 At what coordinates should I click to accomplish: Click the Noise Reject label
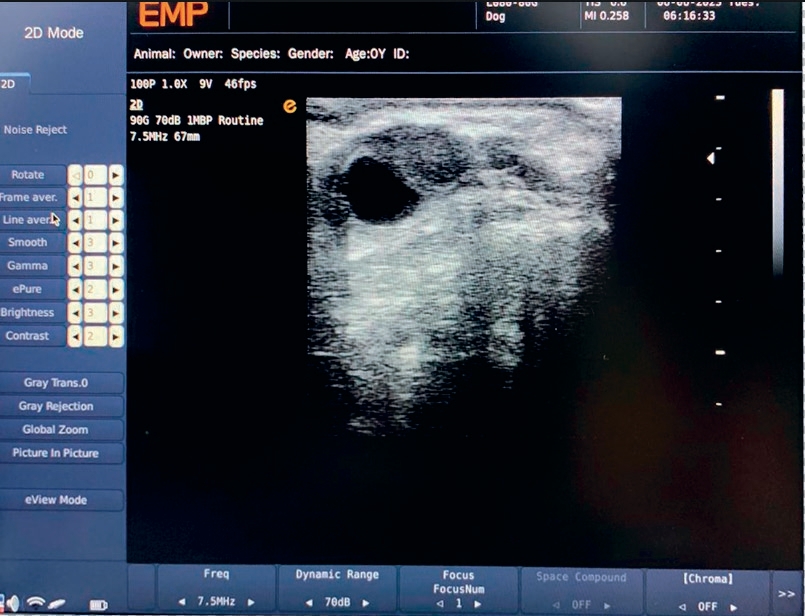click(x=35, y=130)
